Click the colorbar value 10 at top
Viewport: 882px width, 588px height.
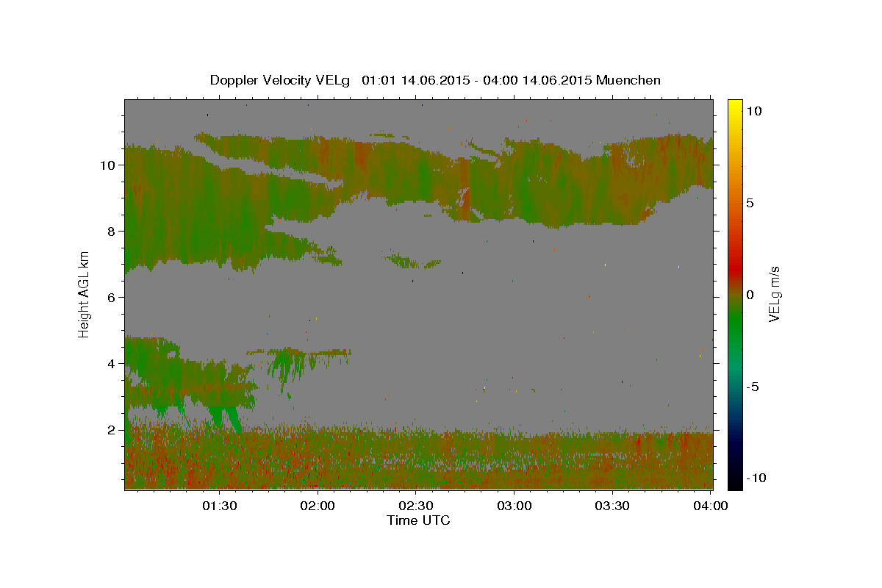753,110
